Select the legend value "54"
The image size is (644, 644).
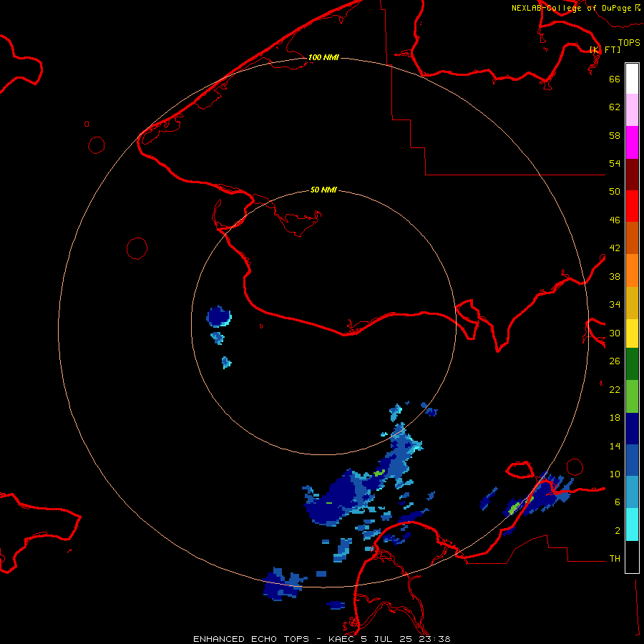pos(615,163)
